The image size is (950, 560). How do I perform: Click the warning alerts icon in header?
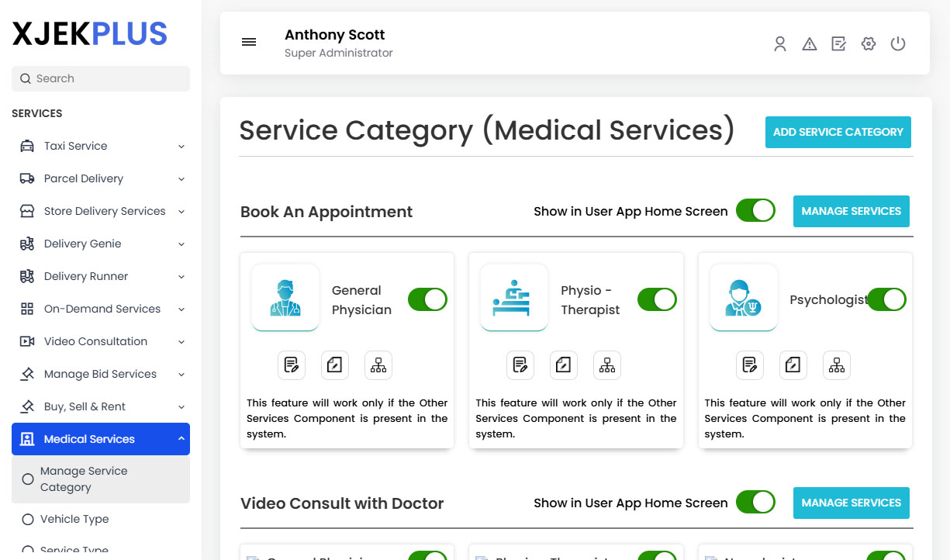click(x=809, y=44)
